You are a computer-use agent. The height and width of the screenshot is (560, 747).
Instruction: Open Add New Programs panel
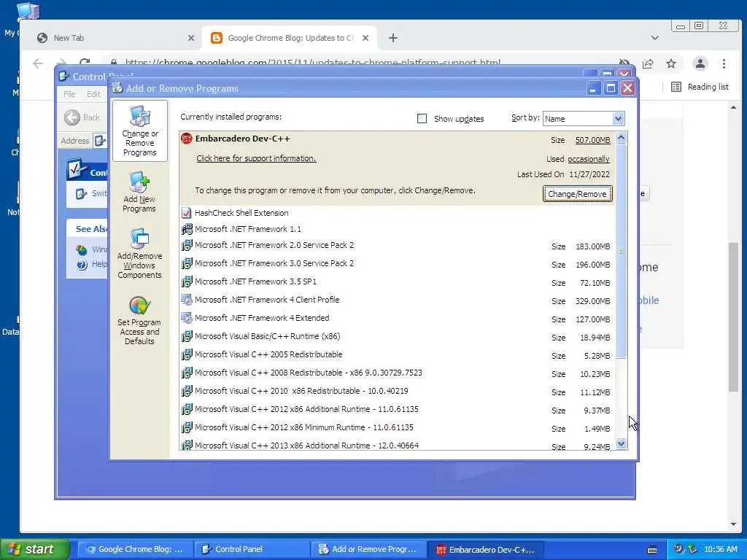[139, 192]
